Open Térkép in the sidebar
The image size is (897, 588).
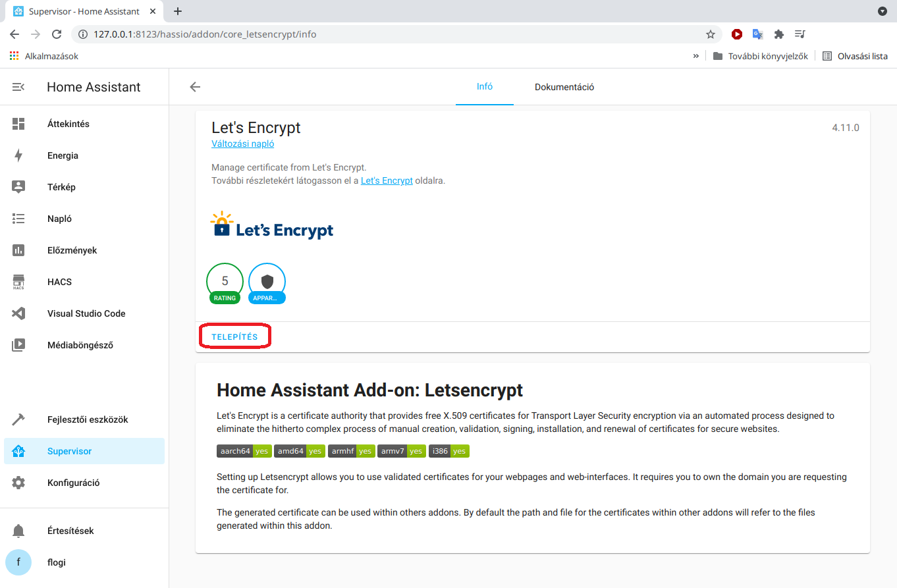tap(84, 187)
